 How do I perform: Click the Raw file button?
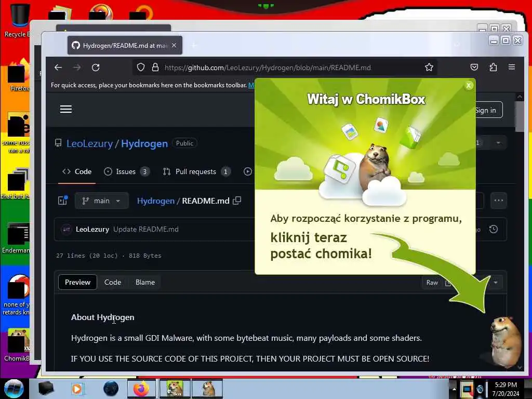coord(432,282)
